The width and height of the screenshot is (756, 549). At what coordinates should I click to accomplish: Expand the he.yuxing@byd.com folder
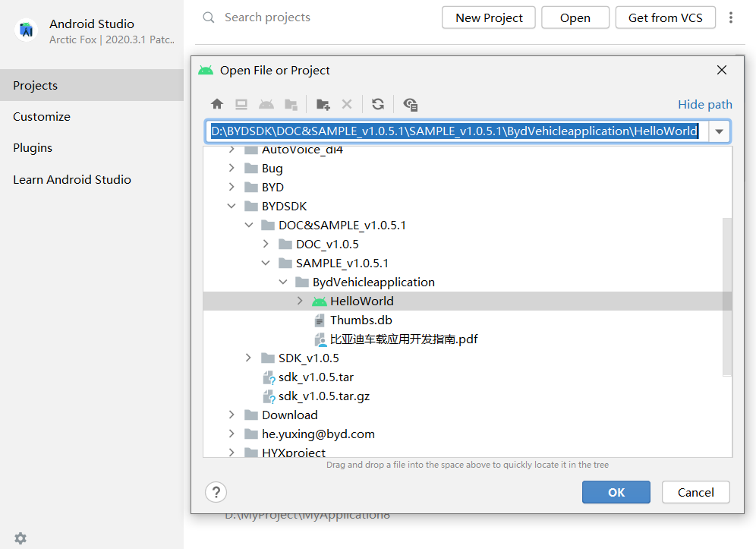point(232,434)
